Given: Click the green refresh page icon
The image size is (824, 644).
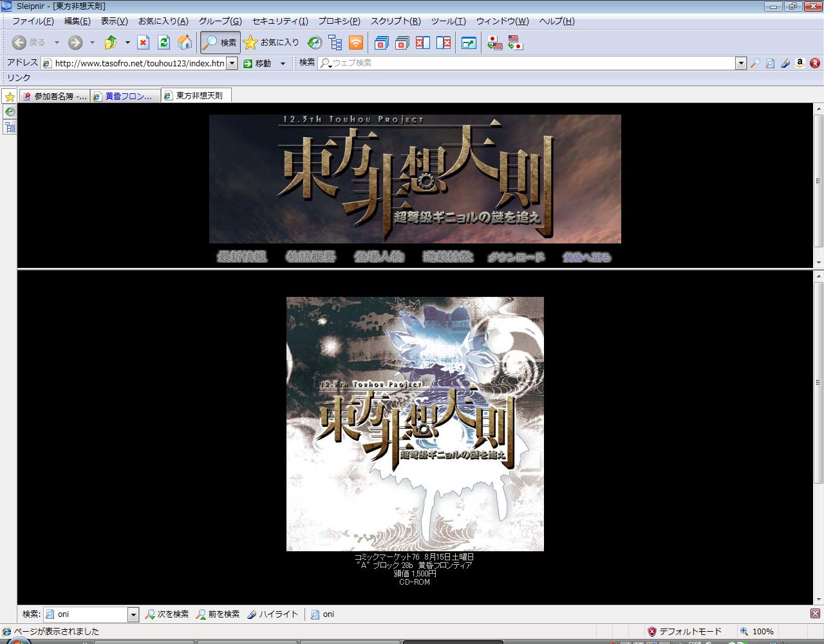Looking at the screenshot, I should point(164,43).
